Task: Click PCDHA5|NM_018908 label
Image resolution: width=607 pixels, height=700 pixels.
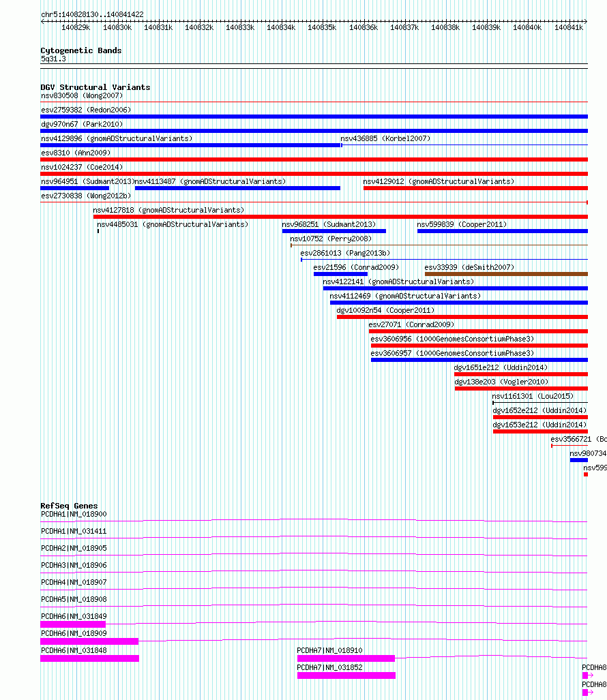Action: click(74, 599)
